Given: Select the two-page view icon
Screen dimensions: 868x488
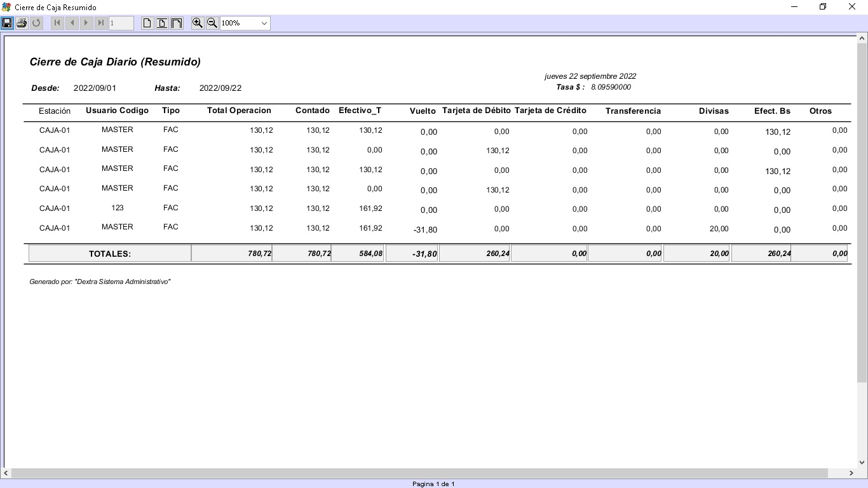Looking at the screenshot, I should (177, 23).
